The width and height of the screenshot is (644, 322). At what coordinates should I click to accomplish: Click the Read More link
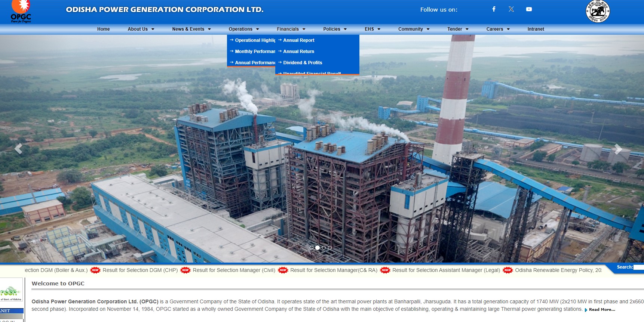point(602,309)
